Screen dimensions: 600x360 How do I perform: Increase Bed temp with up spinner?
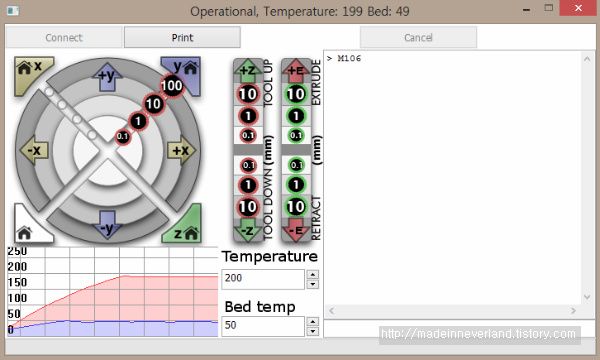point(313,321)
